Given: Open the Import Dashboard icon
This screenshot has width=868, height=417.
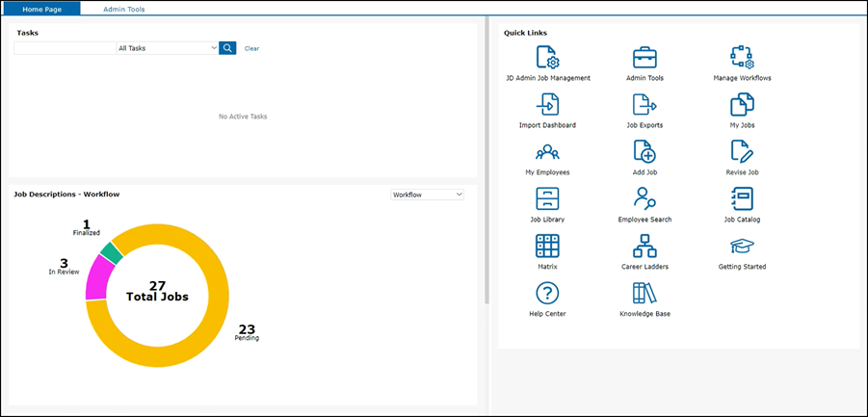Looking at the screenshot, I should coord(547,105).
